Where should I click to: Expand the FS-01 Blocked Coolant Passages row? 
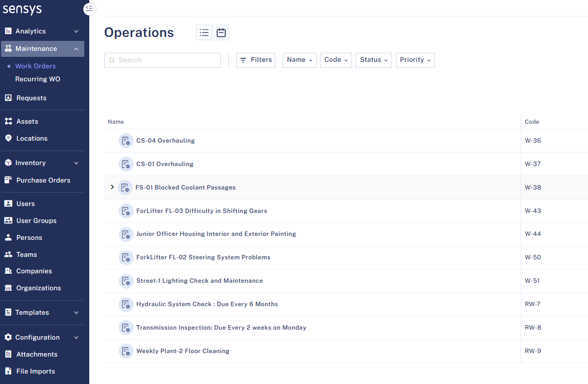(112, 188)
